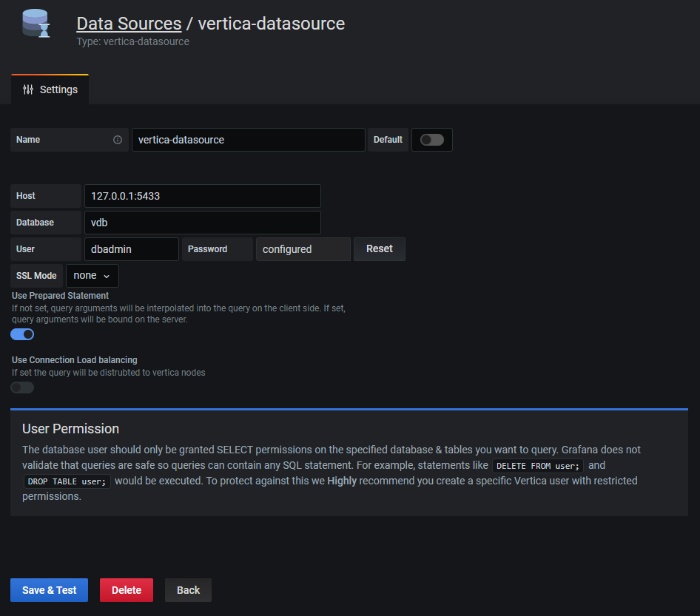The height and width of the screenshot is (616, 700).
Task: Click the Password field showing configured
Action: pos(303,249)
